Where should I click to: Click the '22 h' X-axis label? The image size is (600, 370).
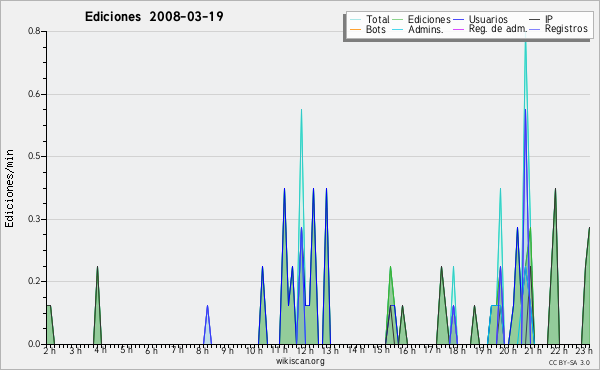pyautogui.click(x=559, y=350)
